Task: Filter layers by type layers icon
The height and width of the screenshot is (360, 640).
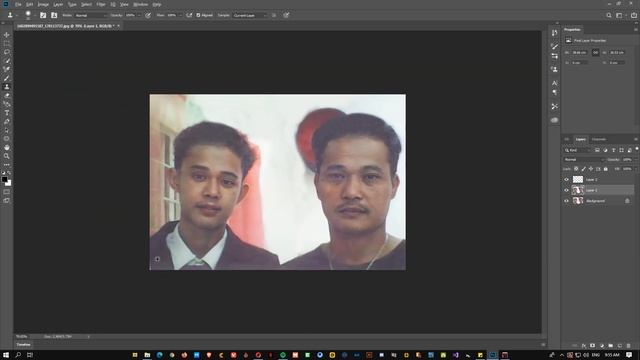Action: tap(613, 150)
